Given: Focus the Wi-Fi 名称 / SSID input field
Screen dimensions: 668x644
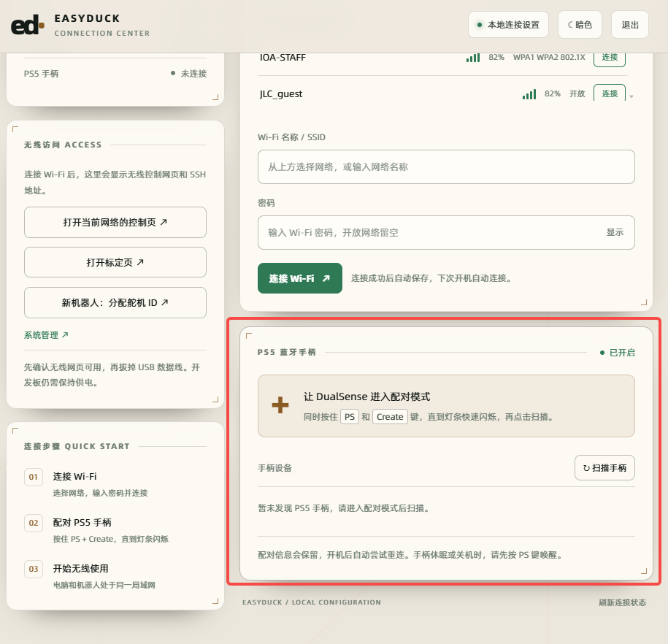Looking at the screenshot, I should coord(446,166).
